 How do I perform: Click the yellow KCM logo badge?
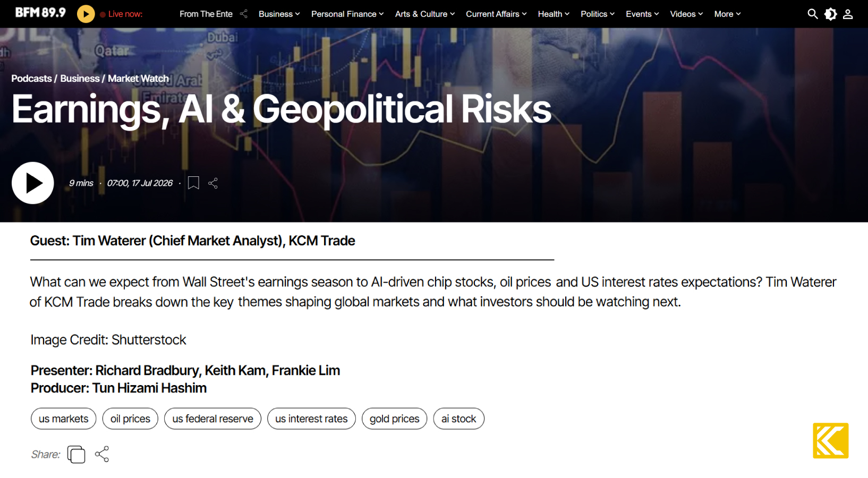click(830, 441)
